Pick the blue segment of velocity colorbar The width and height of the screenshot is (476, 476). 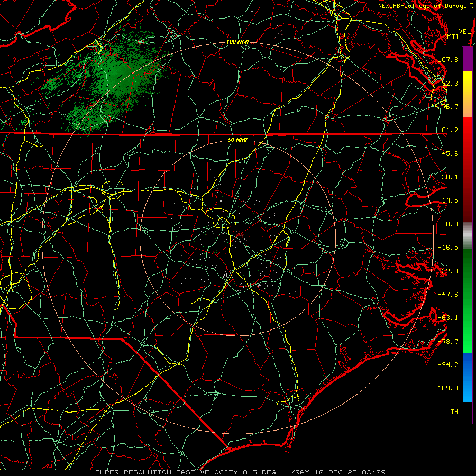pos(467,377)
